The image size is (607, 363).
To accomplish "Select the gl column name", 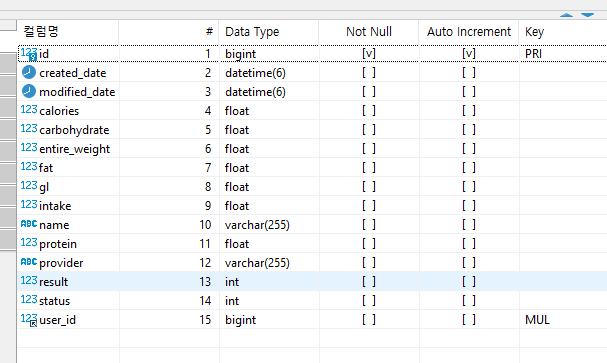I will (44, 187).
